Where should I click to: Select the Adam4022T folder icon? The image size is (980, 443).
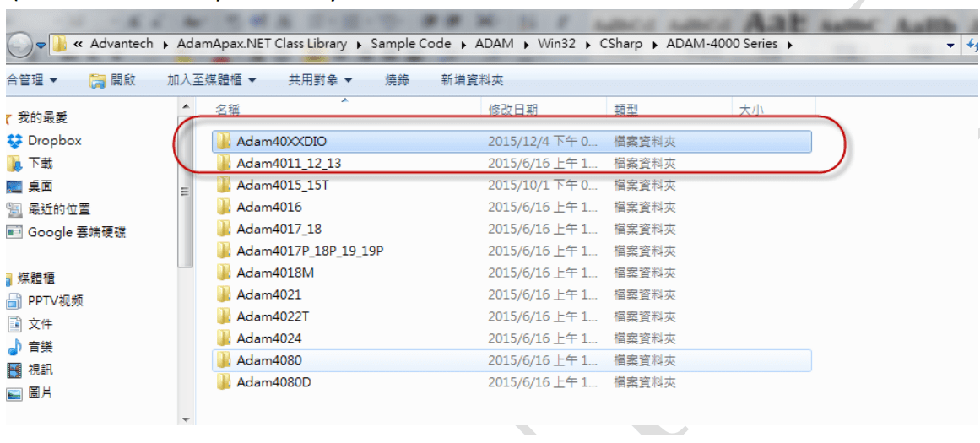tap(224, 316)
